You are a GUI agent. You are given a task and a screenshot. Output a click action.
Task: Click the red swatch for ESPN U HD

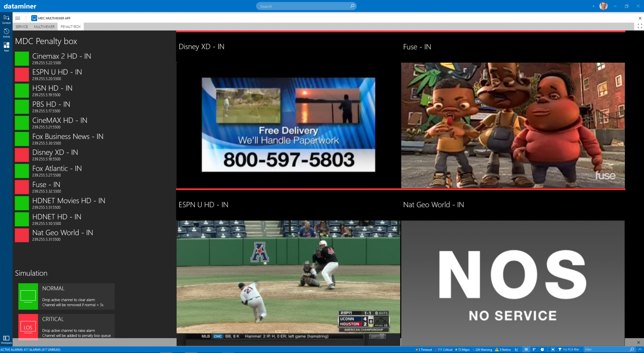pyautogui.click(x=22, y=74)
